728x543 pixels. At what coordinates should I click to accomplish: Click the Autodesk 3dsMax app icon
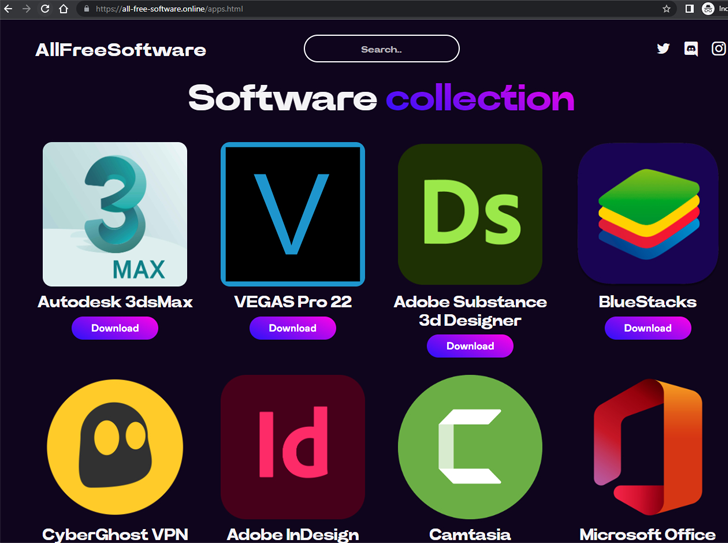click(x=115, y=214)
